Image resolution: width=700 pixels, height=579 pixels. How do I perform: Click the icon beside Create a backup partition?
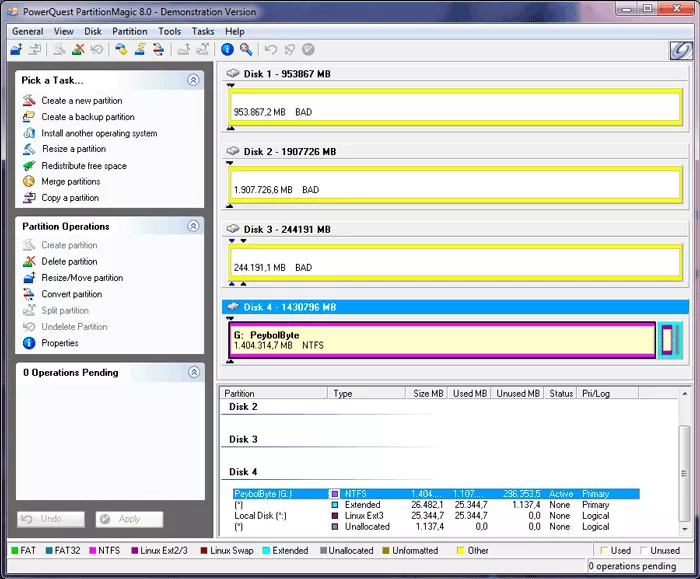(x=29, y=117)
